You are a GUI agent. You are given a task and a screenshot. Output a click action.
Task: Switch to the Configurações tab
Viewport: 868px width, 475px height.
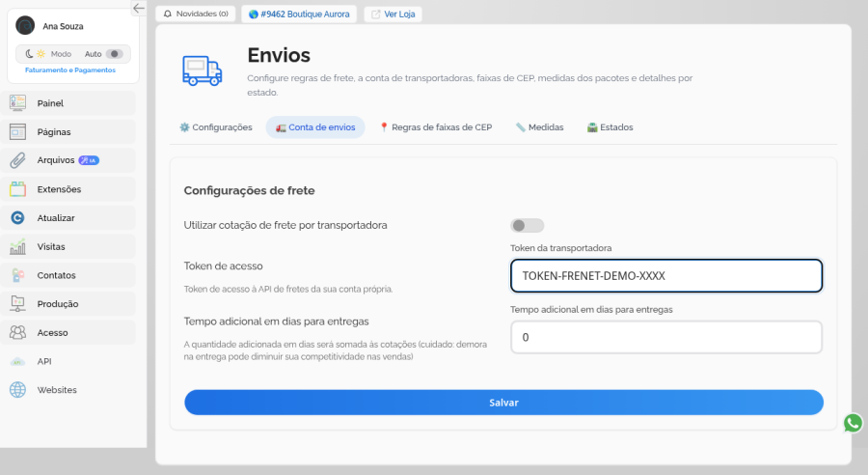pyautogui.click(x=216, y=127)
